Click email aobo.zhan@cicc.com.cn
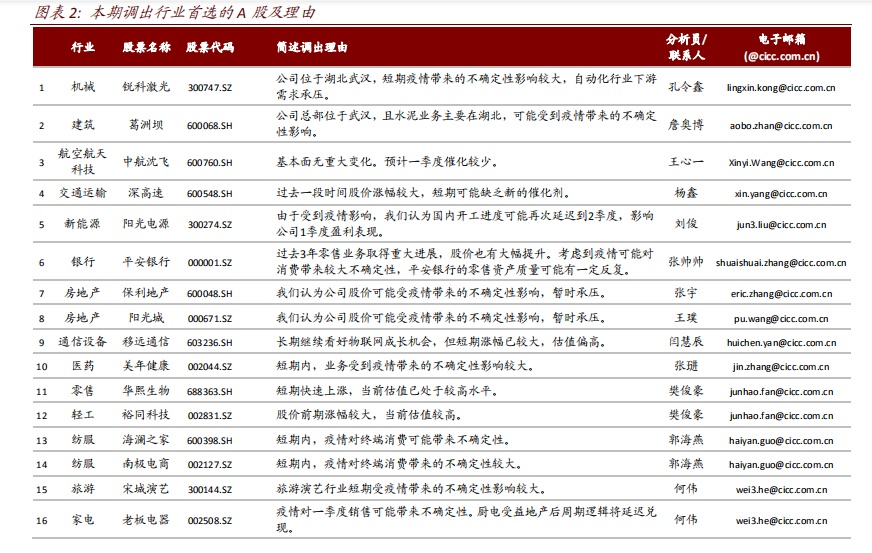The height and width of the screenshot is (553, 872). [x=781, y=126]
